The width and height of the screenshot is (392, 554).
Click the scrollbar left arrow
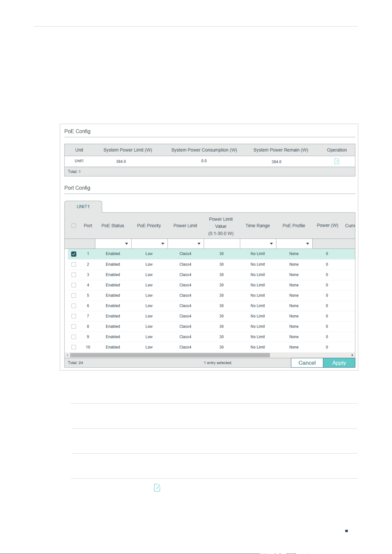tap(67, 355)
